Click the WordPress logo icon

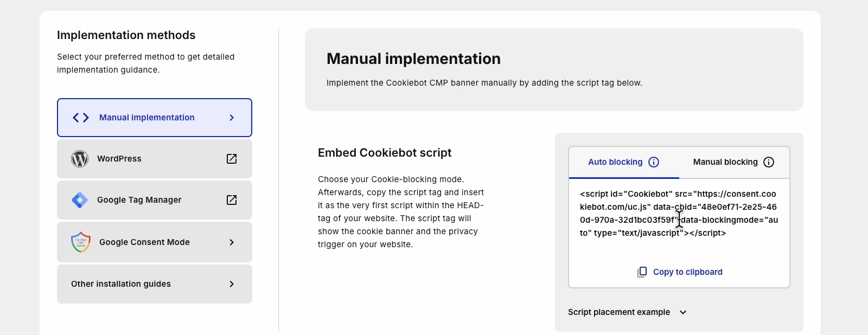pos(80,159)
